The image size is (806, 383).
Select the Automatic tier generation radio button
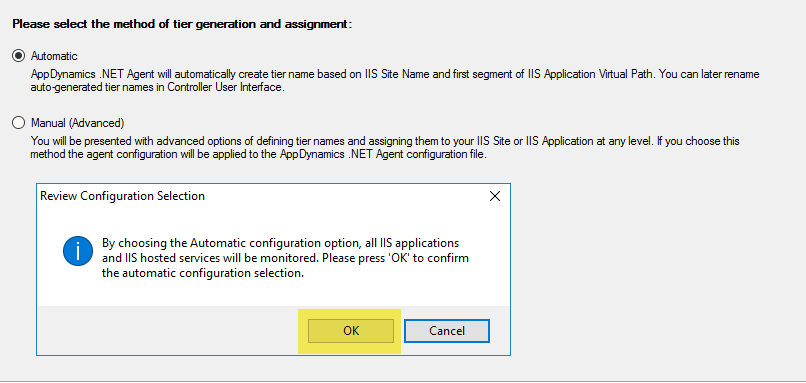pos(19,56)
